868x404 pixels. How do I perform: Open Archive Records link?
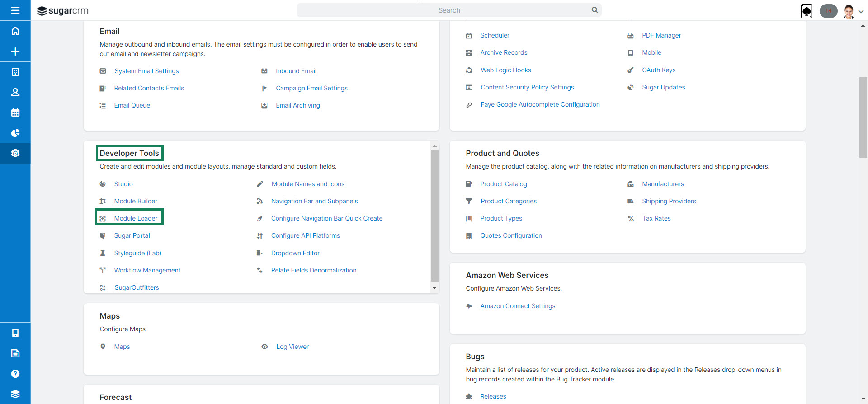point(504,52)
